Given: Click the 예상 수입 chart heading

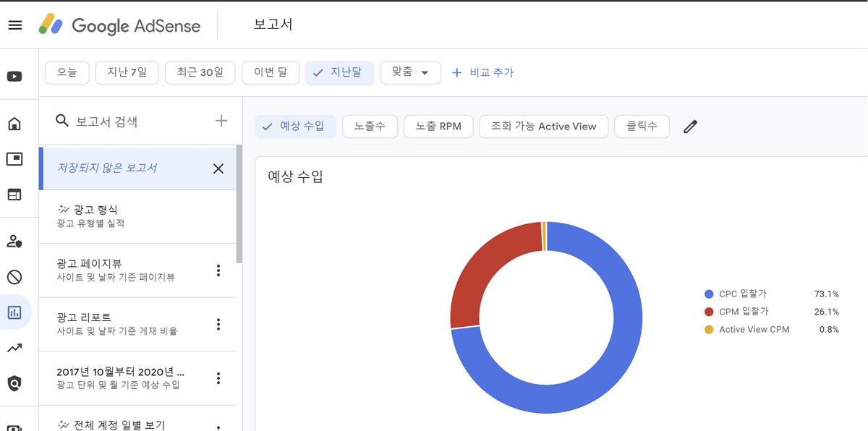Looking at the screenshot, I should pyautogui.click(x=295, y=176).
